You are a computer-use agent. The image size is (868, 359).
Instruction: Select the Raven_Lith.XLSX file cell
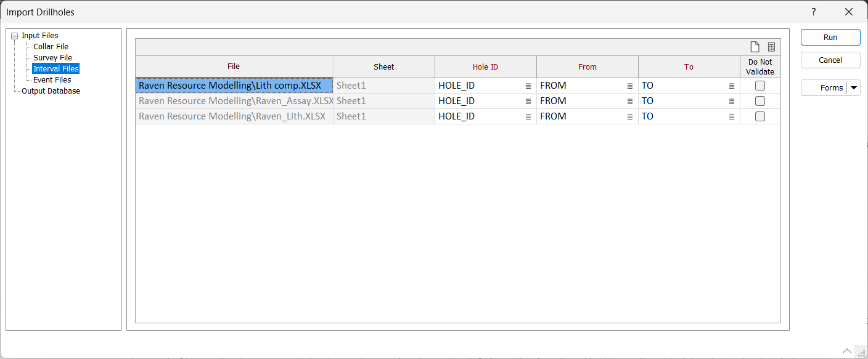[234, 116]
